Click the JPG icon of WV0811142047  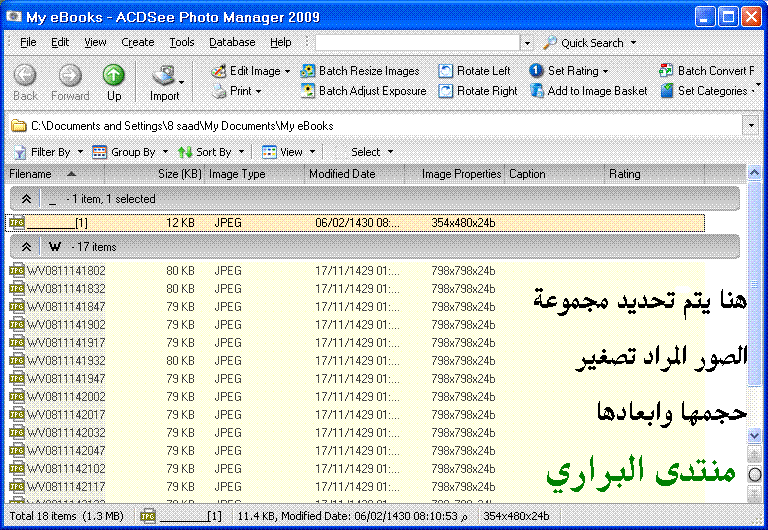point(17,451)
